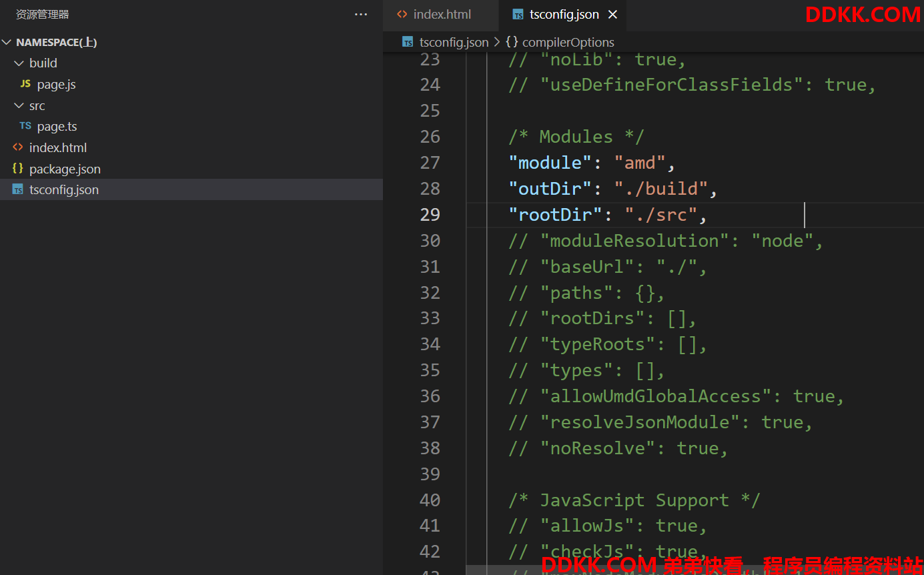Click the commented "useDefineForClassFields" line
Viewport: 924px width, 575px height.
(692, 85)
